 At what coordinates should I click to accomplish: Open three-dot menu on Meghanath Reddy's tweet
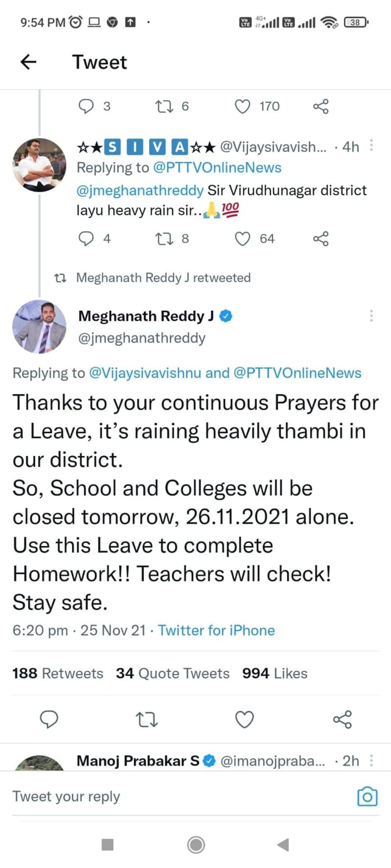[x=371, y=316]
